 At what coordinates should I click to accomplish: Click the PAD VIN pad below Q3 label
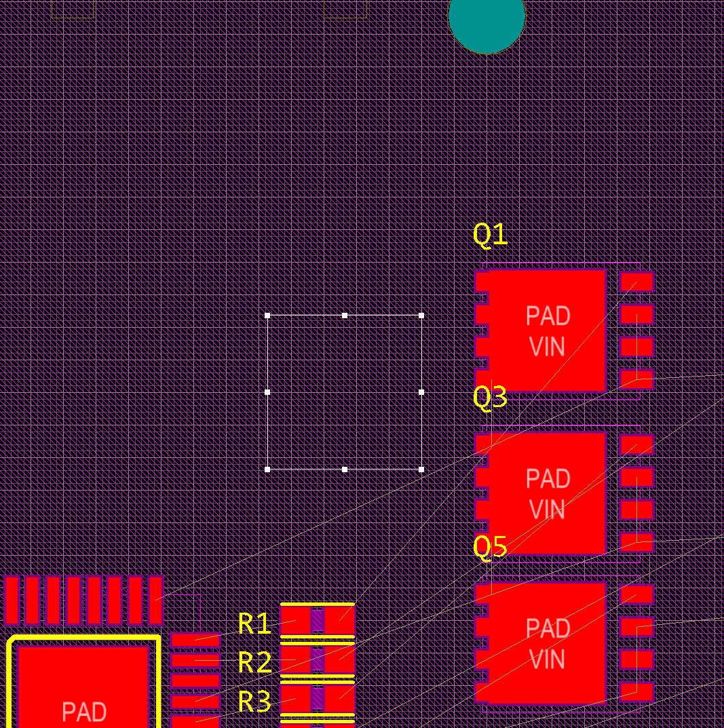click(548, 493)
